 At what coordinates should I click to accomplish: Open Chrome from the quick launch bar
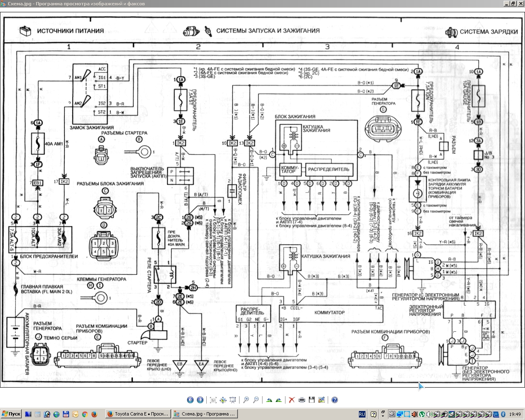[x=84, y=414]
